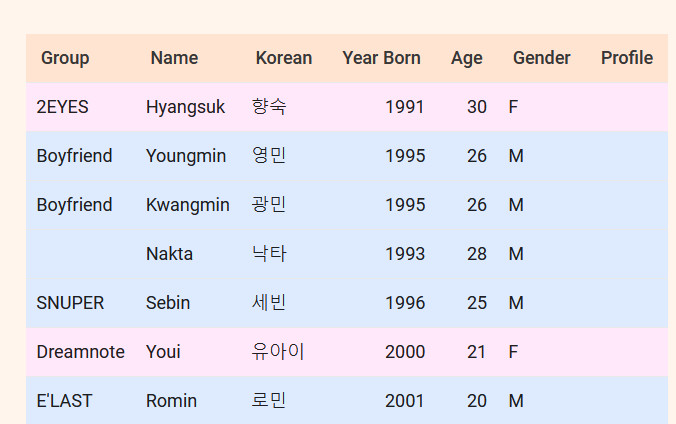The width and height of the screenshot is (676, 424).
Task: Click the SNUPER group cell
Action: 70,303
